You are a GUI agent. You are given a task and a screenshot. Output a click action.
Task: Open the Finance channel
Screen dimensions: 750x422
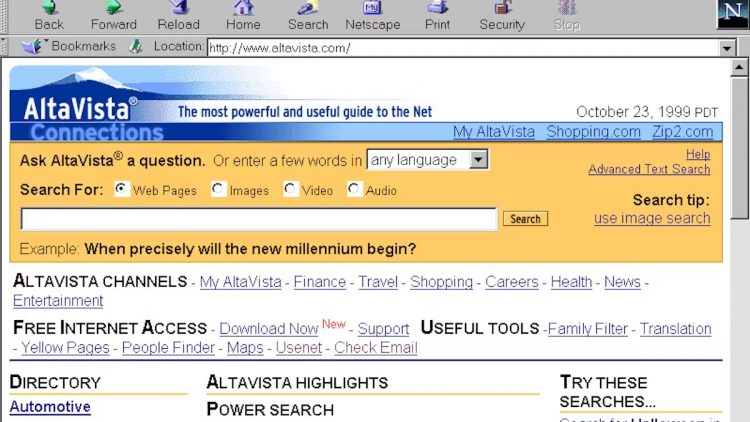320,282
